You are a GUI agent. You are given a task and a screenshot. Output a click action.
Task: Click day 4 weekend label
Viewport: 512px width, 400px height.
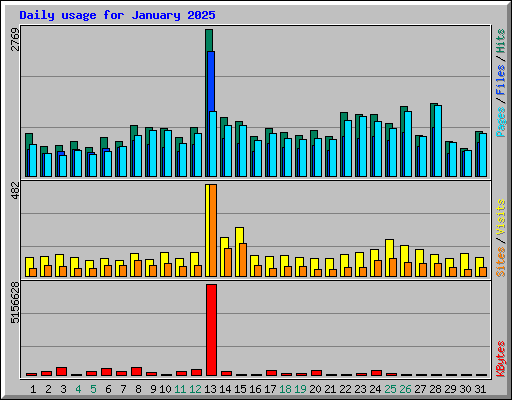(78, 389)
